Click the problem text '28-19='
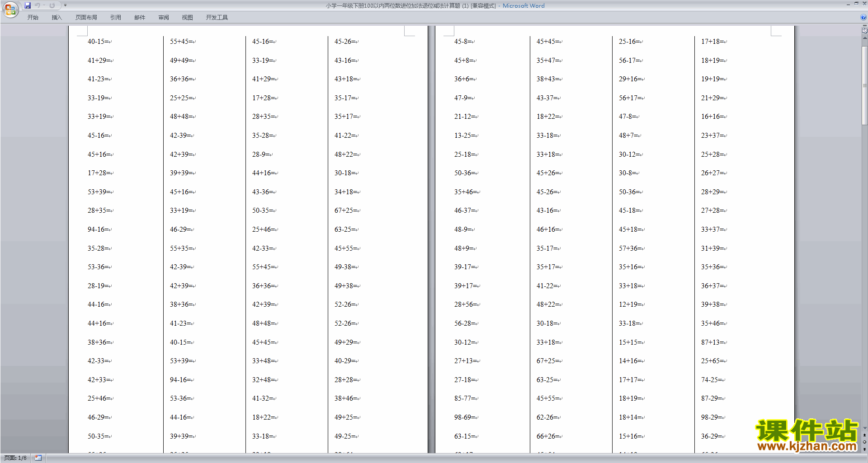Image resolution: width=868 pixels, height=463 pixels. [98, 285]
